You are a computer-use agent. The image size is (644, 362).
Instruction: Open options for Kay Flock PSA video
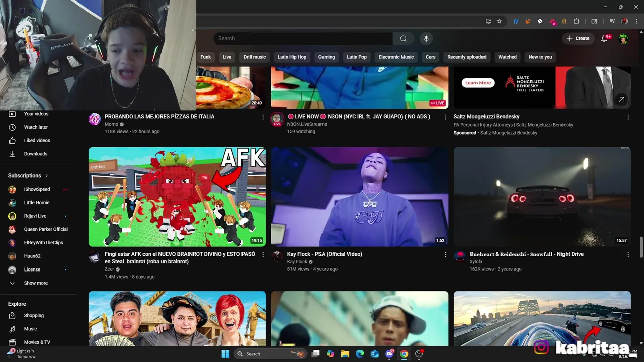[445, 255]
